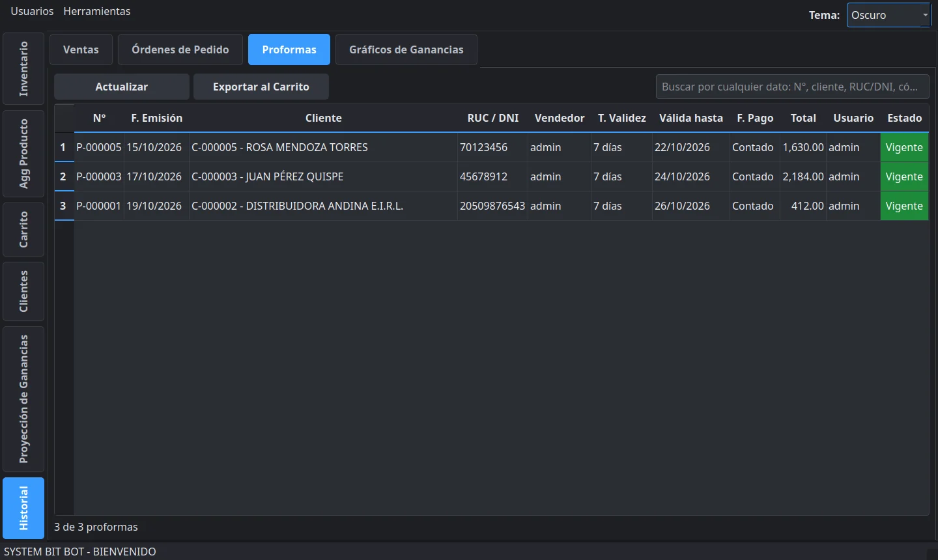Sort by the Cliente column header

pos(324,118)
